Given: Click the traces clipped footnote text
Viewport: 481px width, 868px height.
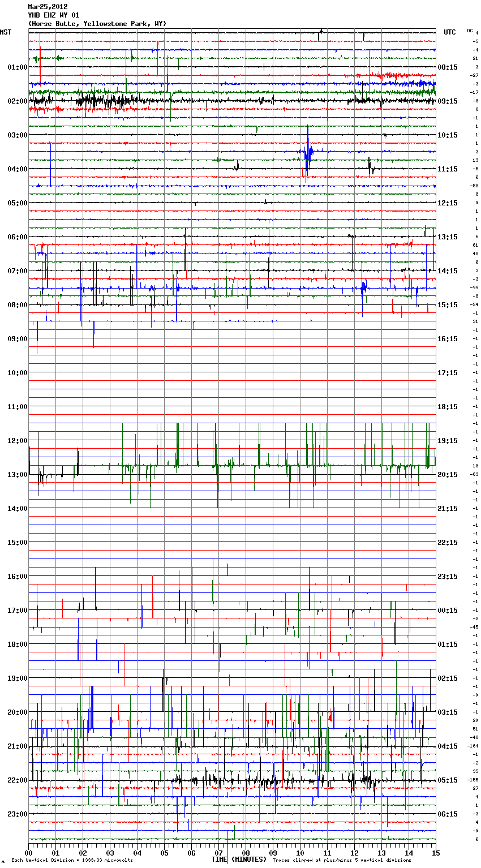Looking at the screenshot, I should (x=342, y=860).
